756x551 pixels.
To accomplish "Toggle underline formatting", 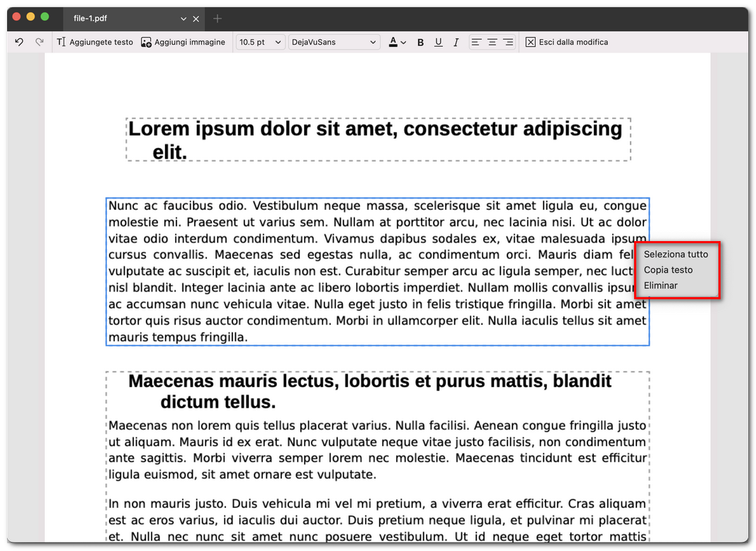I will (438, 42).
